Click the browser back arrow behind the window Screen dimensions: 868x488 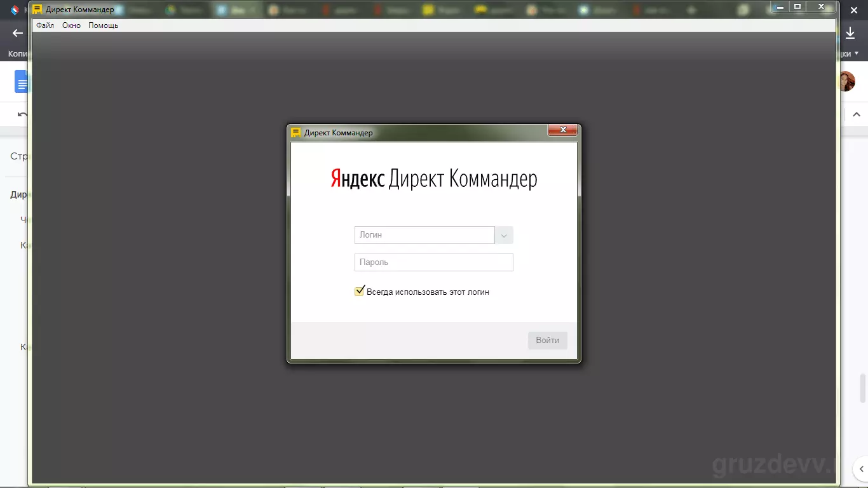click(18, 33)
